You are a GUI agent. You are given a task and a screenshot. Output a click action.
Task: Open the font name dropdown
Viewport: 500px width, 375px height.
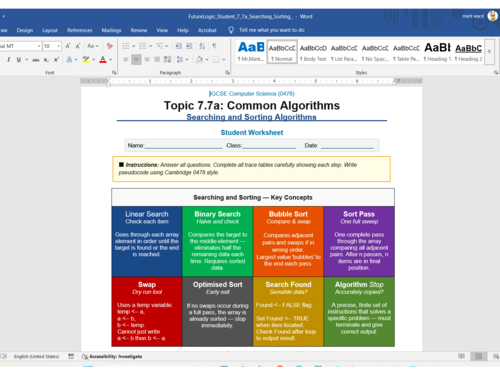point(39,46)
